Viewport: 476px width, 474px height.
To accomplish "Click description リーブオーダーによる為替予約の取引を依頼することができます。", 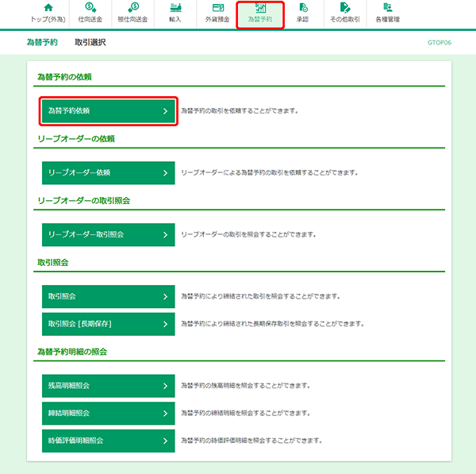I will tap(270, 172).
